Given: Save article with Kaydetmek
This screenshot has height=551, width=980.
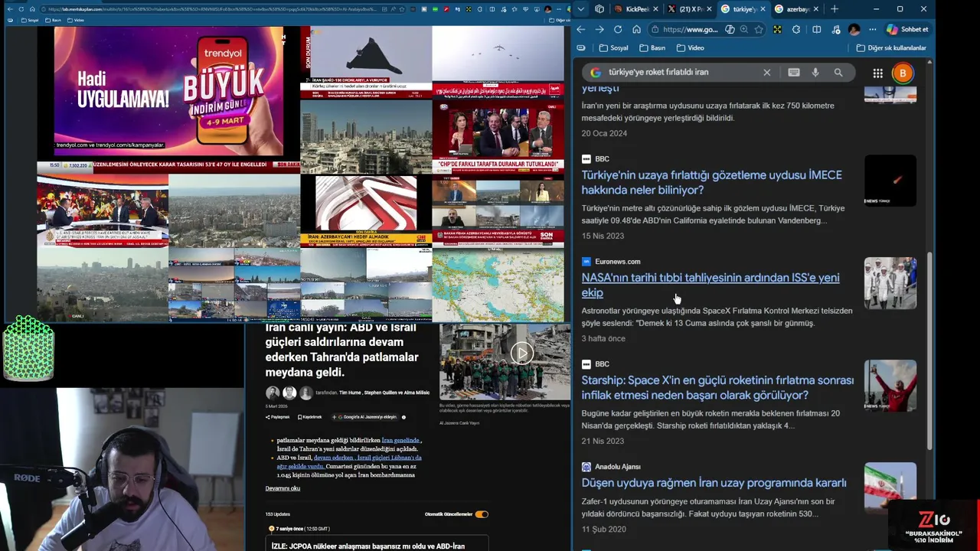Looking at the screenshot, I should tap(309, 417).
